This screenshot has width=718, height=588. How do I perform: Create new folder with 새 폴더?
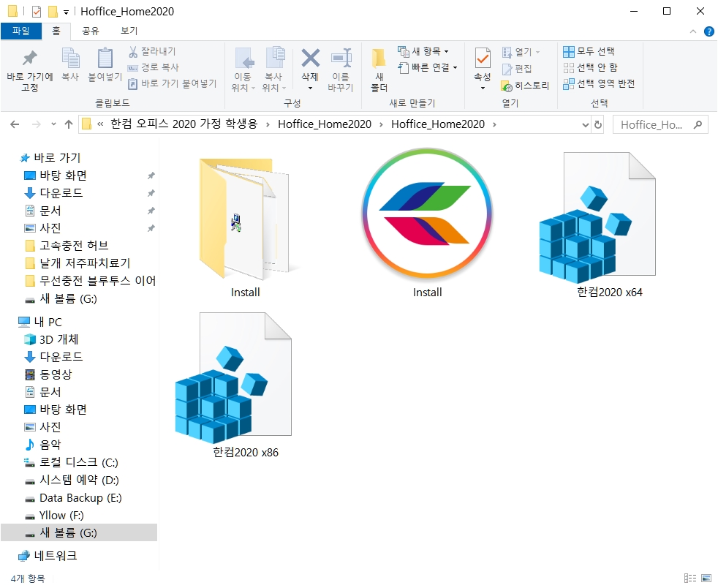point(379,69)
